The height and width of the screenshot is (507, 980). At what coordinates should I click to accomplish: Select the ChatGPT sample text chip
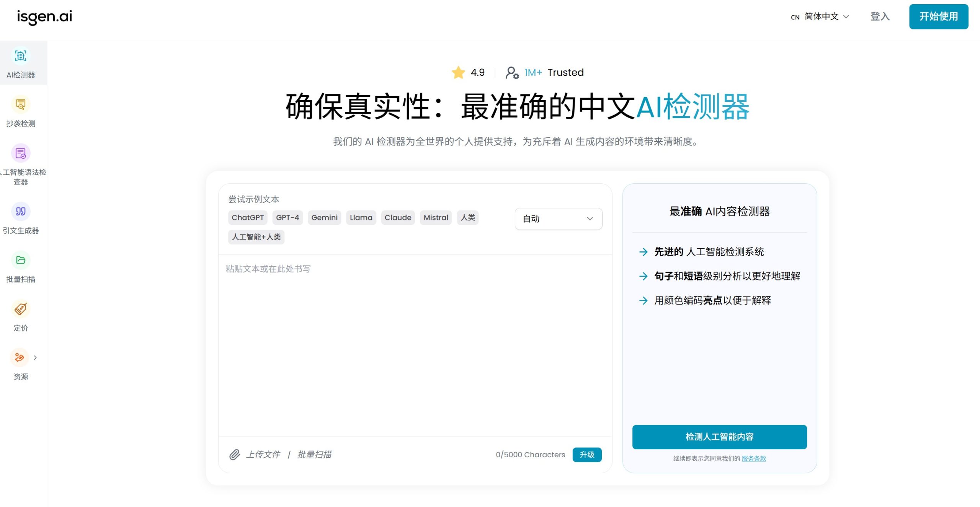click(248, 218)
